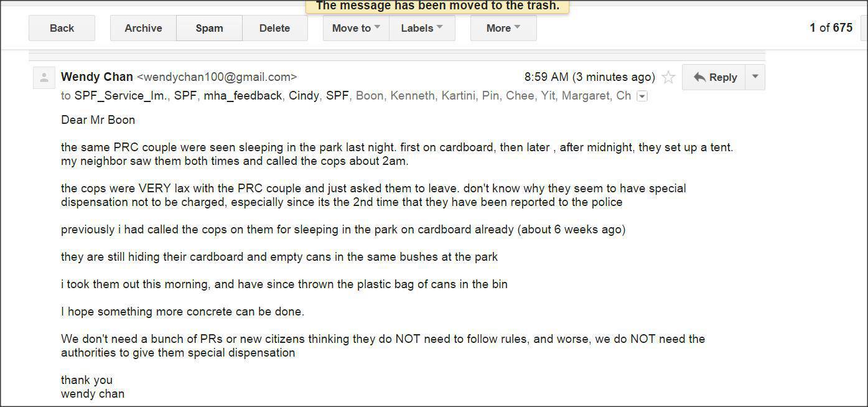868x407 pixels.
Task: Delete this message
Action: pyautogui.click(x=274, y=28)
